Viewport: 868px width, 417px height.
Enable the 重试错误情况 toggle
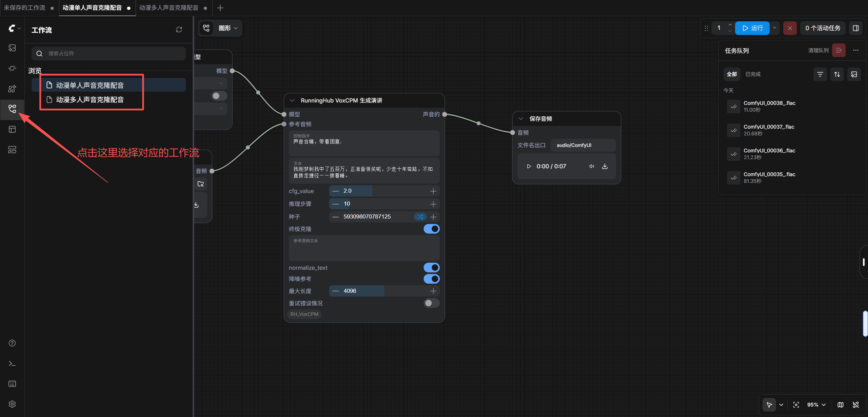[x=431, y=303]
